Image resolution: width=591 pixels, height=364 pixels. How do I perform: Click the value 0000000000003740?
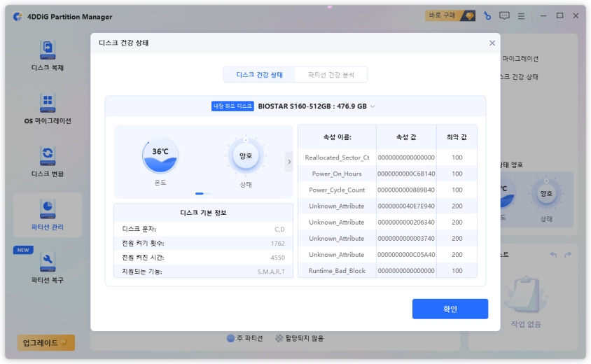pos(406,239)
